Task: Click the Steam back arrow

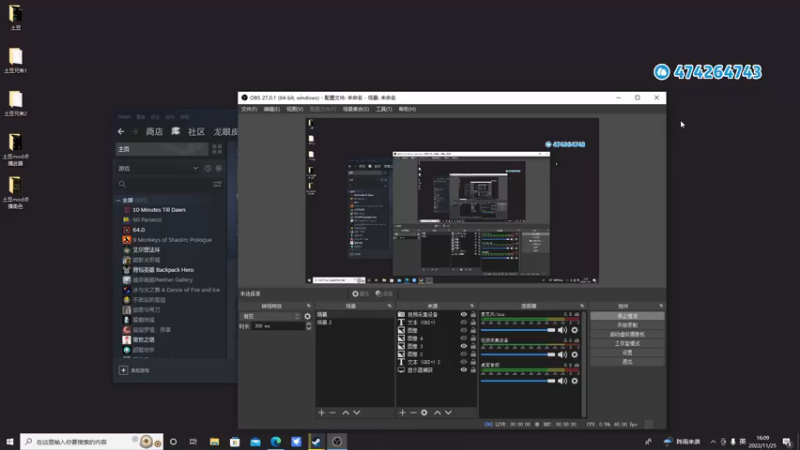Action: 121,132
